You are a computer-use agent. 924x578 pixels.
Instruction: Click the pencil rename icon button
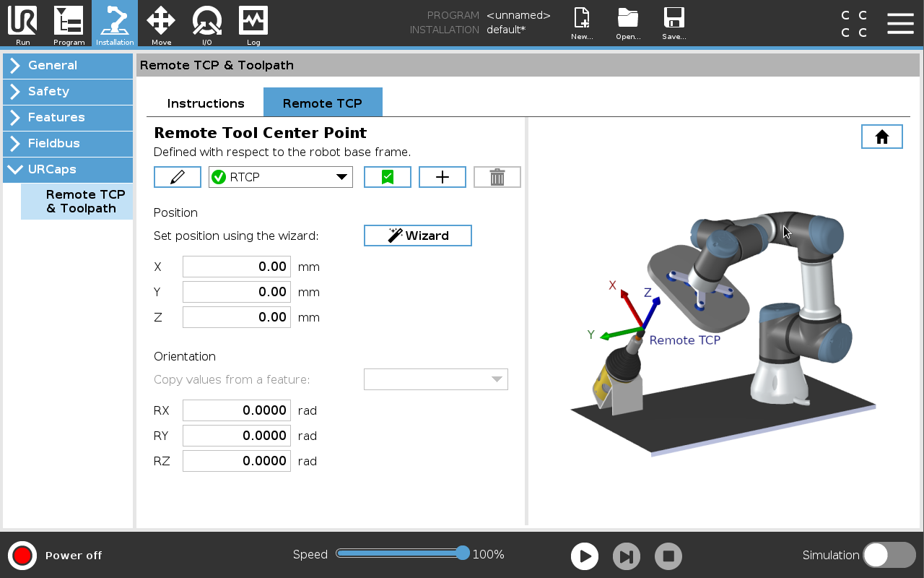[177, 177]
